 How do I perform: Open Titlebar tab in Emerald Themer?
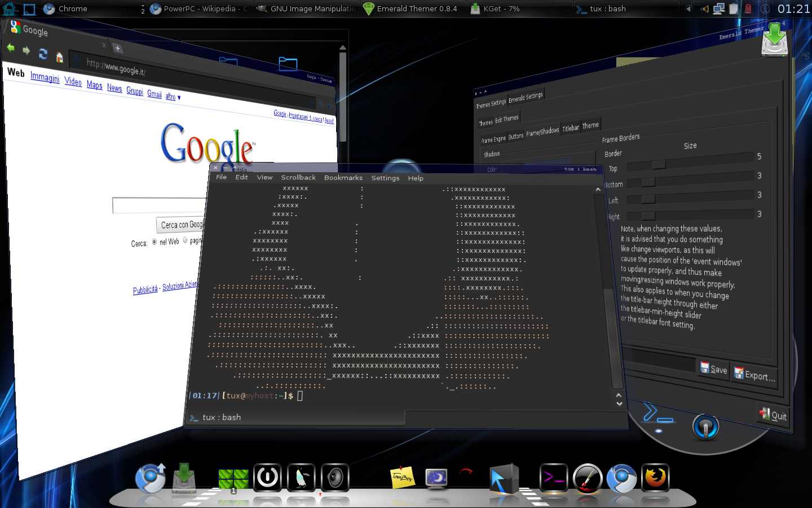(x=571, y=128)
